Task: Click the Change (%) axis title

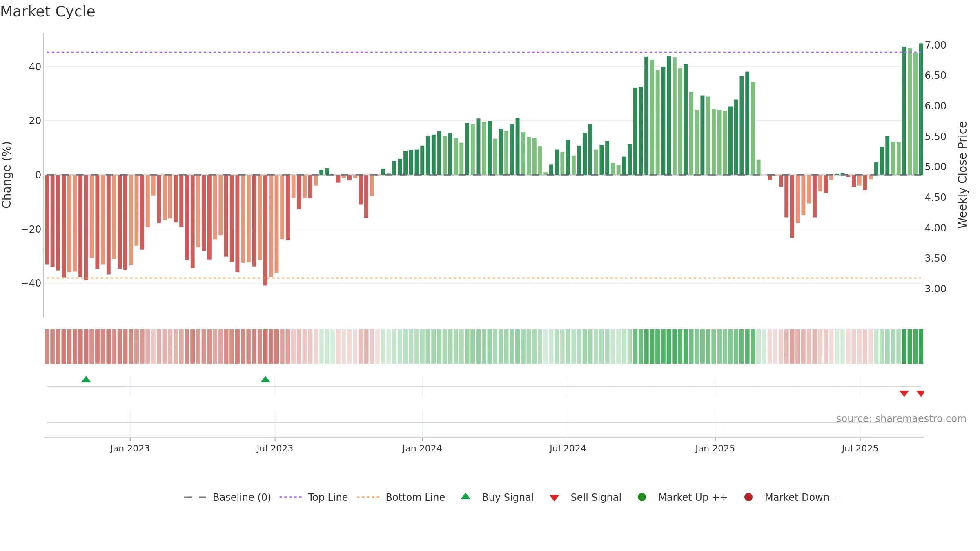Action: (x=7, y=175)
